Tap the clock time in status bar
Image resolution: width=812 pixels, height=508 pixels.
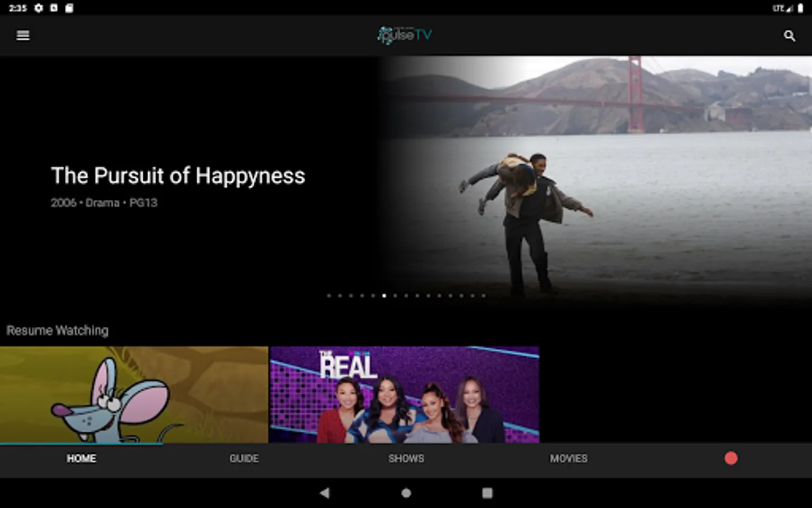17,8
